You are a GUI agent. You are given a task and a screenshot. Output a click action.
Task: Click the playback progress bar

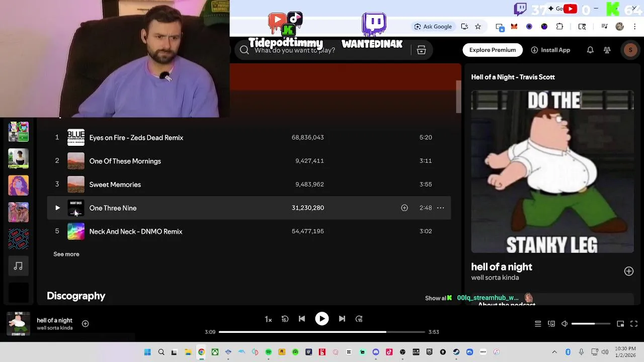click(x=322, y=332)
